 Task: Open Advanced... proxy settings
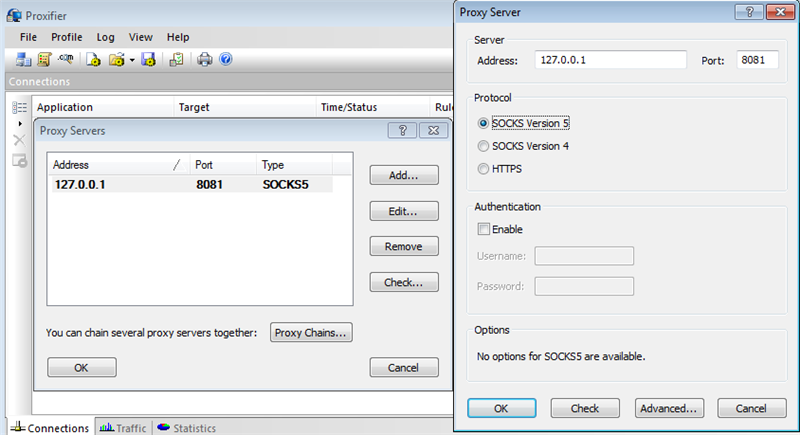pyautogui.click(x=669, y=408)
